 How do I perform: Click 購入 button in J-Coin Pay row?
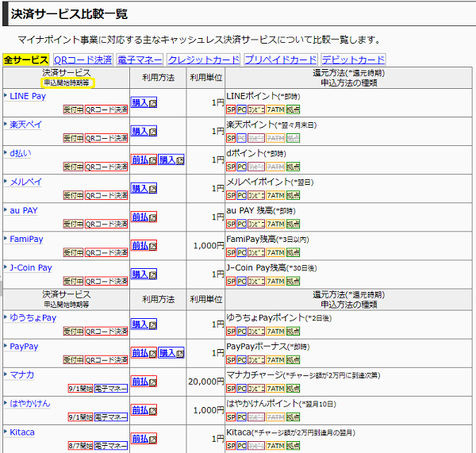tap(144, 274)
